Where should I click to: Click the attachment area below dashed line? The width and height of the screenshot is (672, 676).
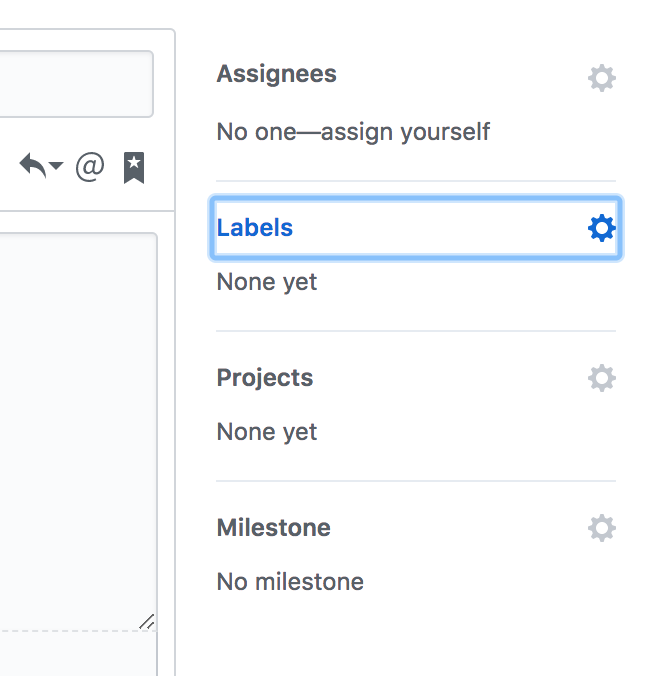[78, 654]
